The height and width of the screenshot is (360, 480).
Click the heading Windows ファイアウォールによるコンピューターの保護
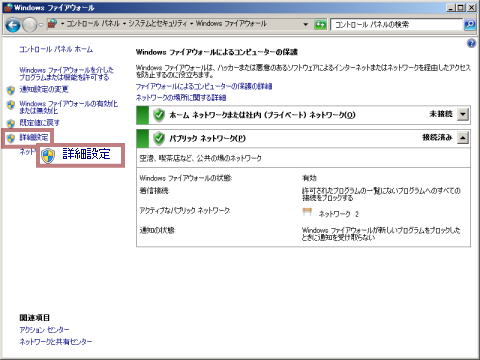(217, 52)
